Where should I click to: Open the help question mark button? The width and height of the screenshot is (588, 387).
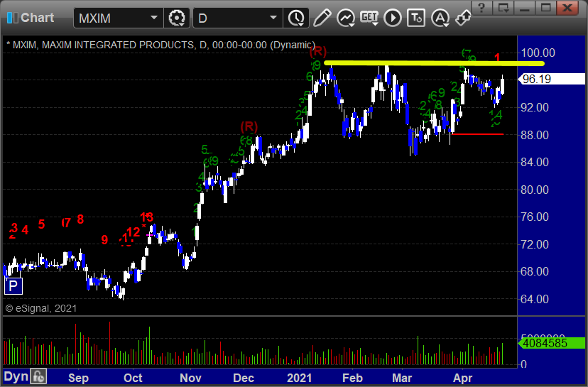pyautogui.click(x=482, y=7)
